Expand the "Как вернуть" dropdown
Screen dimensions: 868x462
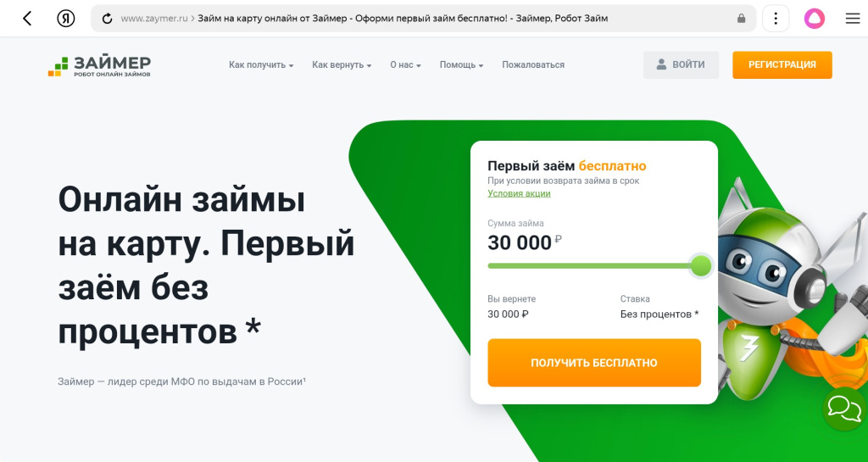coord(342,65)
